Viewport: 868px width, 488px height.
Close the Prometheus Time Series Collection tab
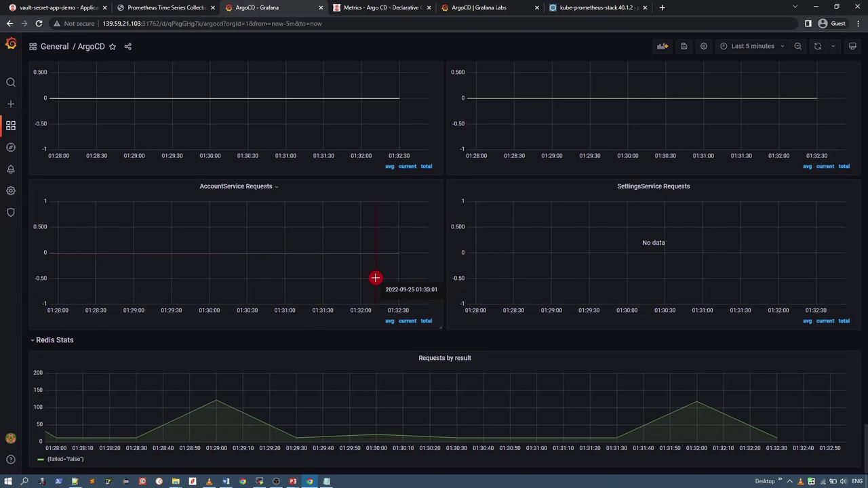pyautogui.click(x=213, y=7)
